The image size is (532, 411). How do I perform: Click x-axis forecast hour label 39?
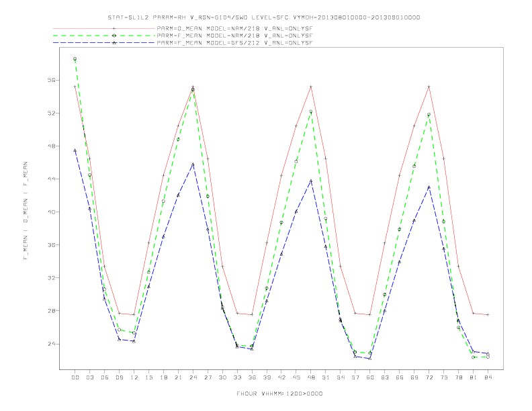click(267, 377)
